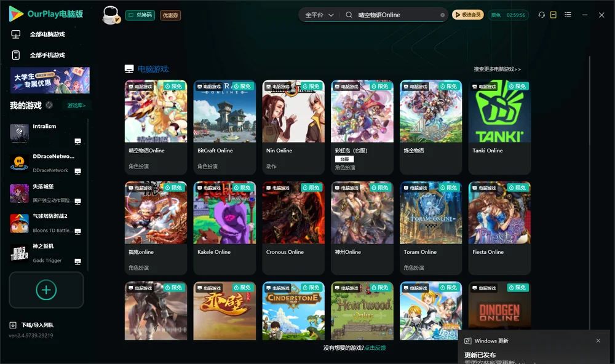Viewport: 615px width, 364px height.
Task: Click the add game plus icon
Action: point(46,290)
